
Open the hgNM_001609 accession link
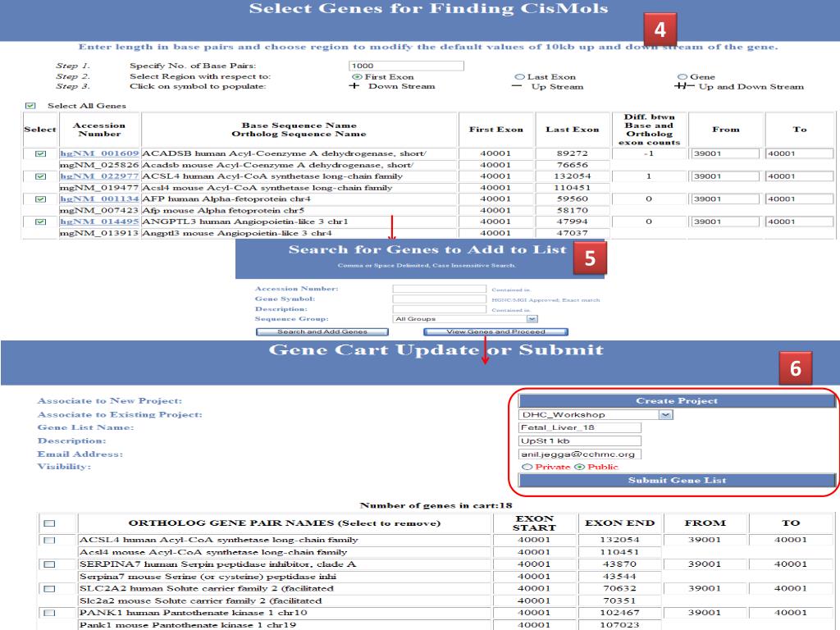99,153
